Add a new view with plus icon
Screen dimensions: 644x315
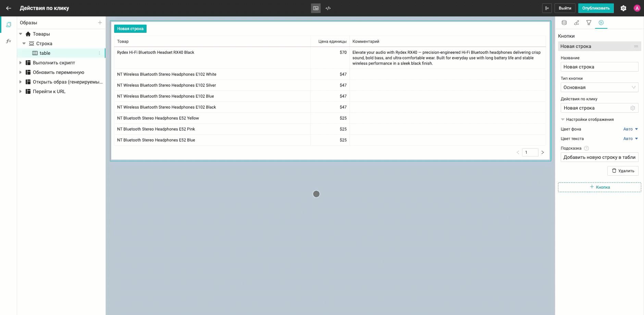pos(100,23)
